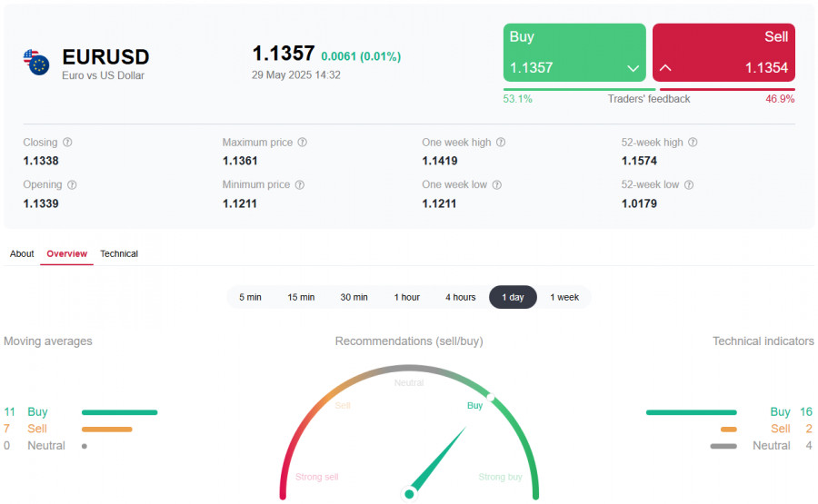Click the price value 1.1357 heading
The height and width of the screenshot is (504, 818).
pos(284,54)
